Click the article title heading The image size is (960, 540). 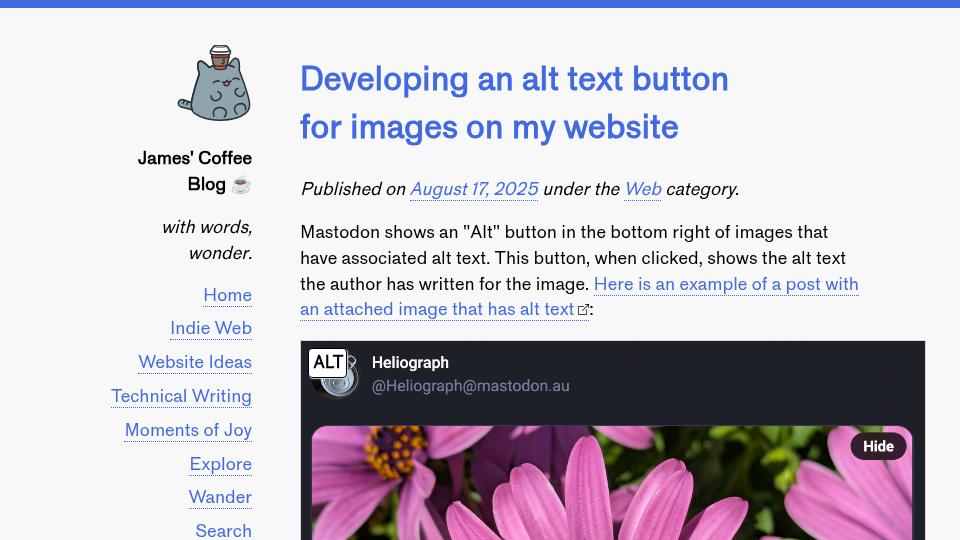[x=514, y=103]
